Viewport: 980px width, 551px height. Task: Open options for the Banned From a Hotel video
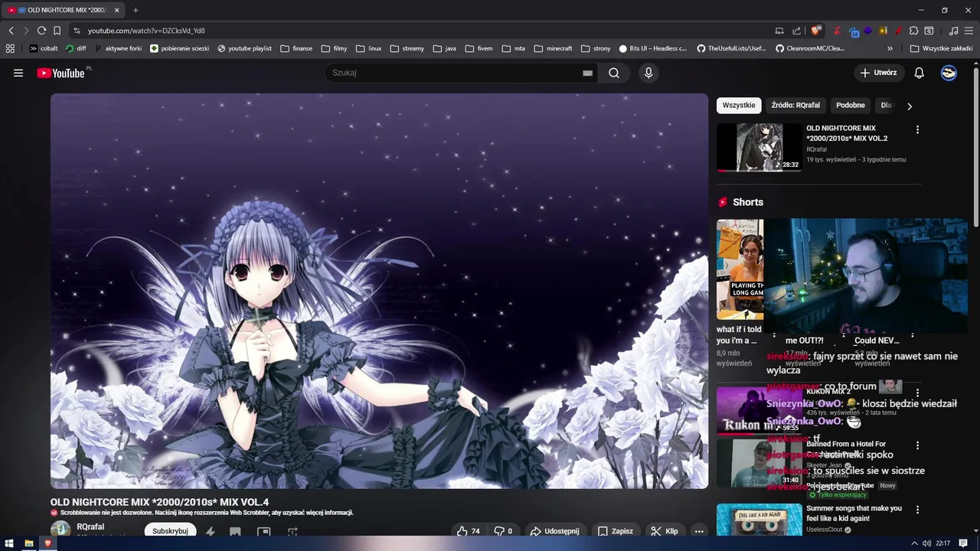pyautogui.click(x=917, y=445)
